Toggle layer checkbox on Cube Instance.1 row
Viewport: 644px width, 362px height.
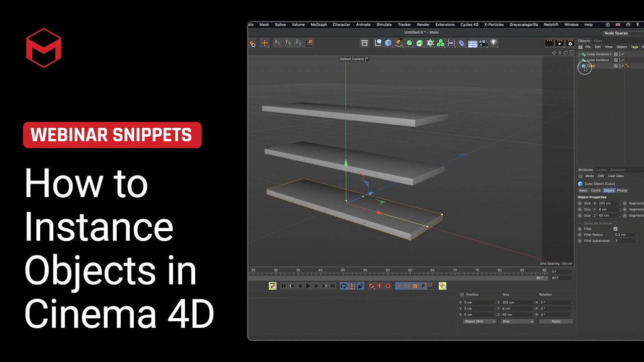pyautogui.click(x=616, y=54)
